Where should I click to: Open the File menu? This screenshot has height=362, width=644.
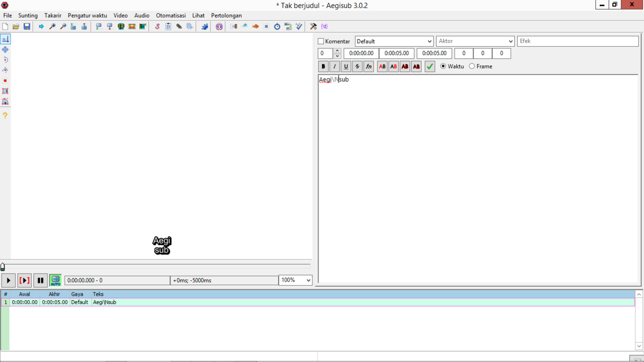8,16
